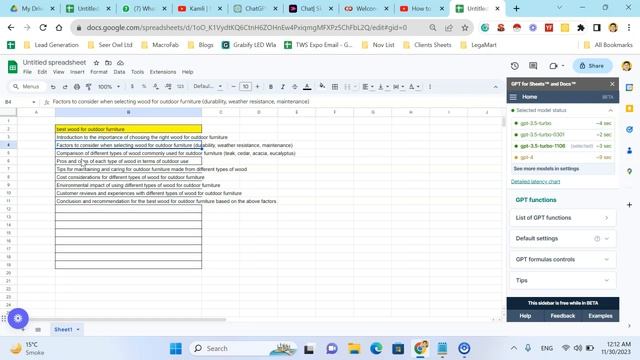Open text rotation dropdown
Image resolution: width=640 pixels, height=360 pixels.
coord(414,87)
